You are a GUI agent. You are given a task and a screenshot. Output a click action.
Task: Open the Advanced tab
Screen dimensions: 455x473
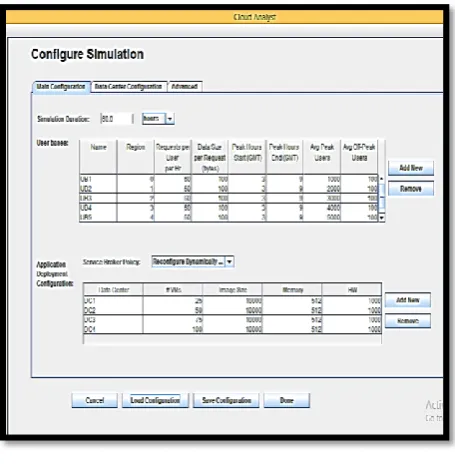pos(185,87)
